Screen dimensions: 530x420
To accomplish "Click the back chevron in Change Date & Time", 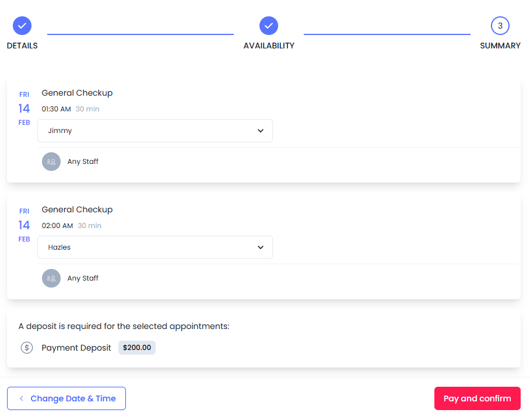I will [22, 398].
